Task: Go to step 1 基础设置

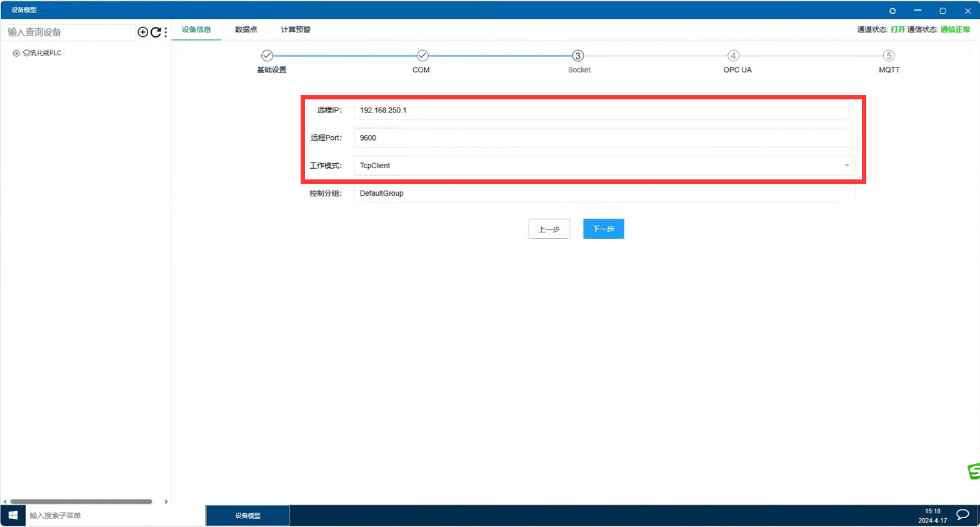Action: 267,56
